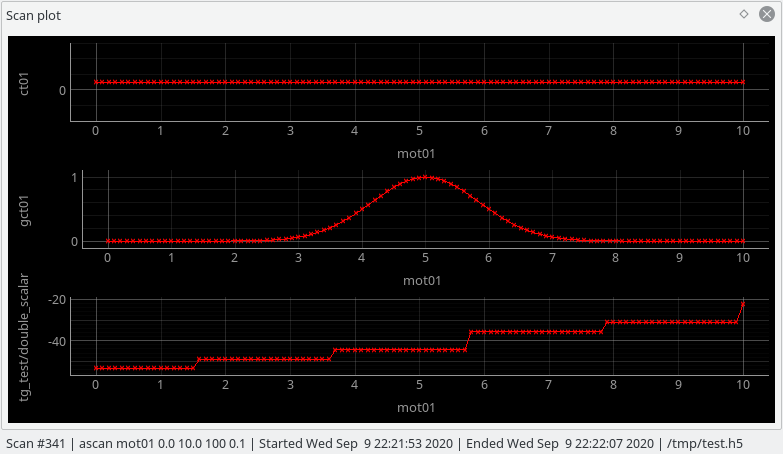This screenshot has height=454, width=783.
Task: Click mot01 label under the gct01 plot
Action: [422, 281]
